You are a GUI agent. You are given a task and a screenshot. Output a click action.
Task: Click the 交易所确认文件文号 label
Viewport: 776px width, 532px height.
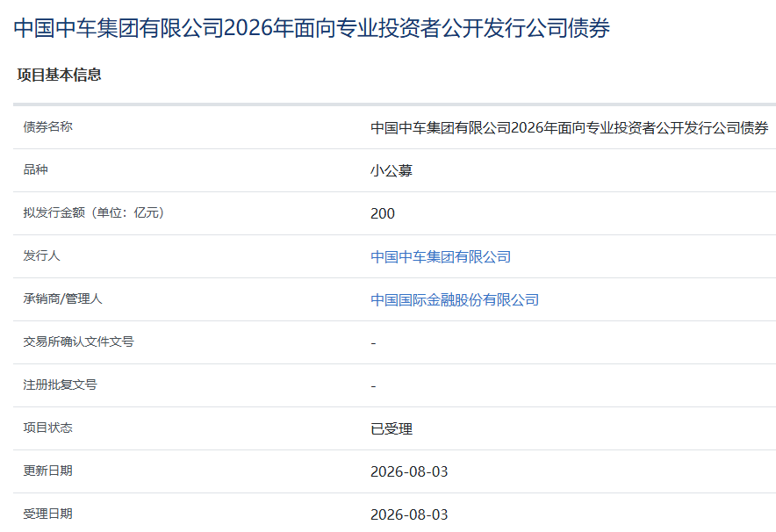[79, 342]
